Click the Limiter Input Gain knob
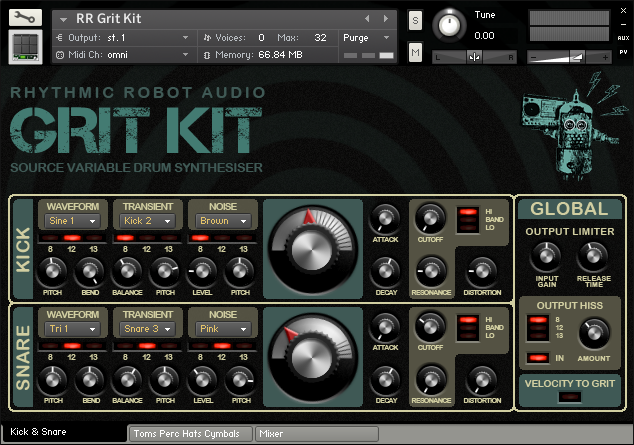The width and height of the screenshot is (634, 445). (x=546, y=256)
